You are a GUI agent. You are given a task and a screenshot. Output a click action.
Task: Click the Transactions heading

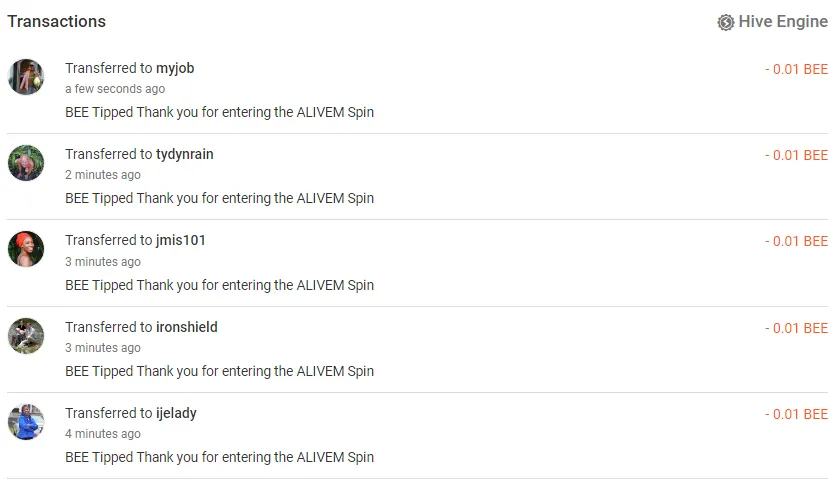[x=57, y=21]
